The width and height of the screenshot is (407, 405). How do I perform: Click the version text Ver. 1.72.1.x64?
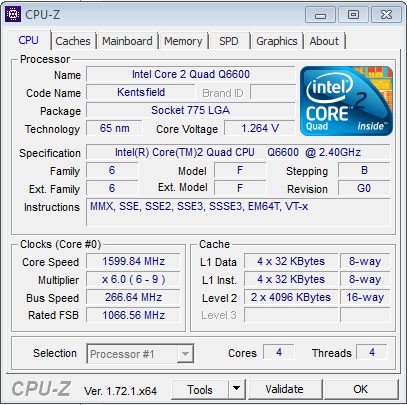(120, 391)
